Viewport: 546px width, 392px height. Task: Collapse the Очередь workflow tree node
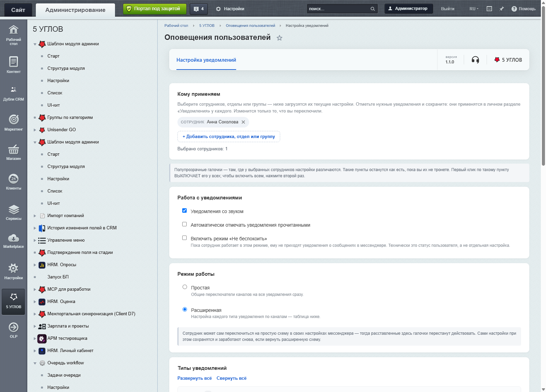click(x=35, y=363)
